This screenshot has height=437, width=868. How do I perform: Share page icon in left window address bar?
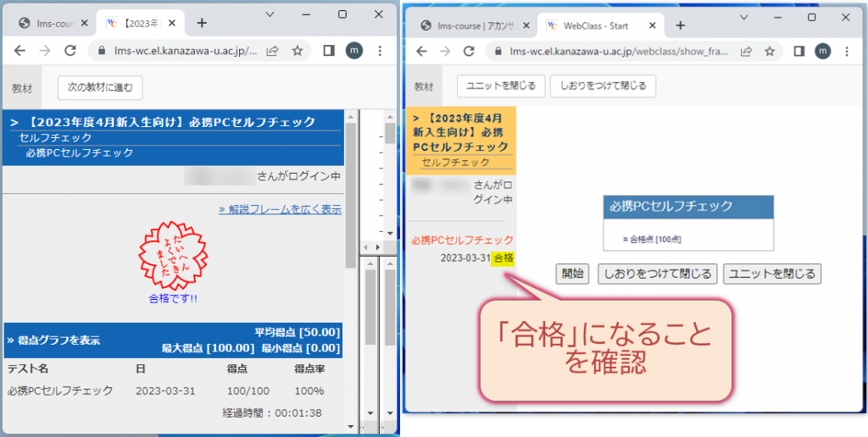[x=272, y=51]
